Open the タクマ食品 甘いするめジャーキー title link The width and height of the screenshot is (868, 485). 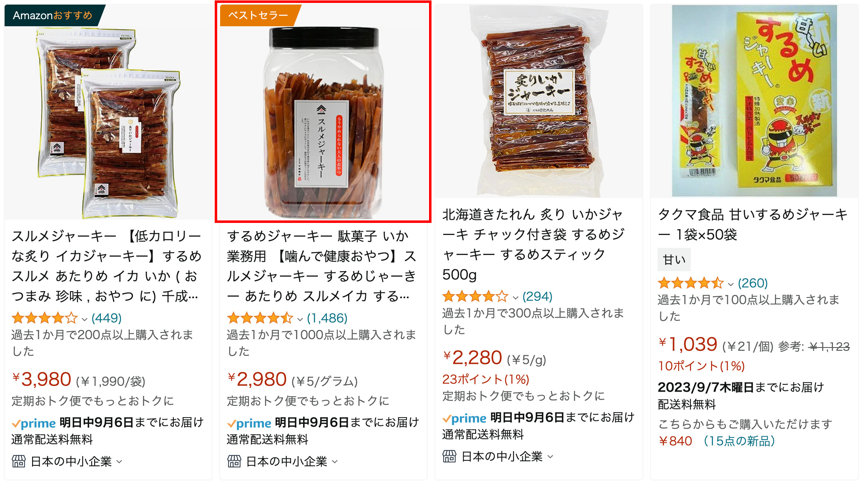pyautogui.click(x=753, y=225)
